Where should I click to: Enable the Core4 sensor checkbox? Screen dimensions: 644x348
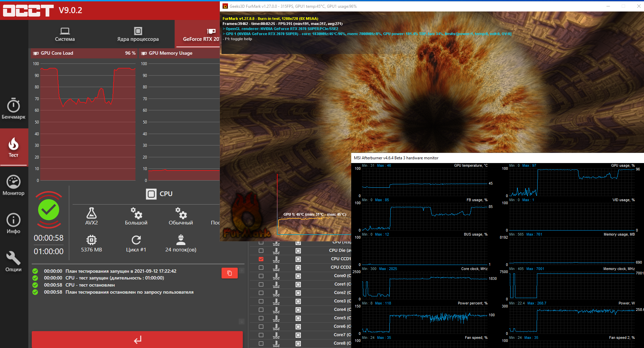(261, 310)
